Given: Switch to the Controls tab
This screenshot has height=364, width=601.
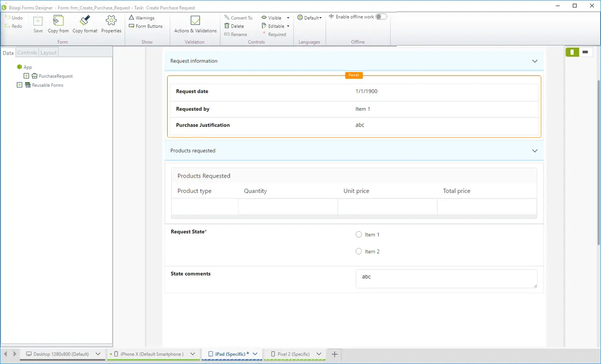Looking at the screenshot, I should click(x=27, y=53).
